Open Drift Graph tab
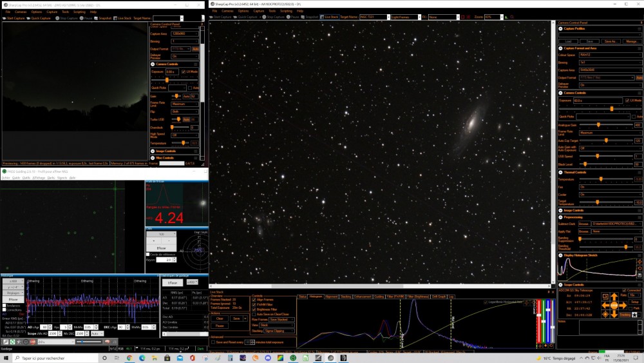644x363 pixels. tap(439, 297)
